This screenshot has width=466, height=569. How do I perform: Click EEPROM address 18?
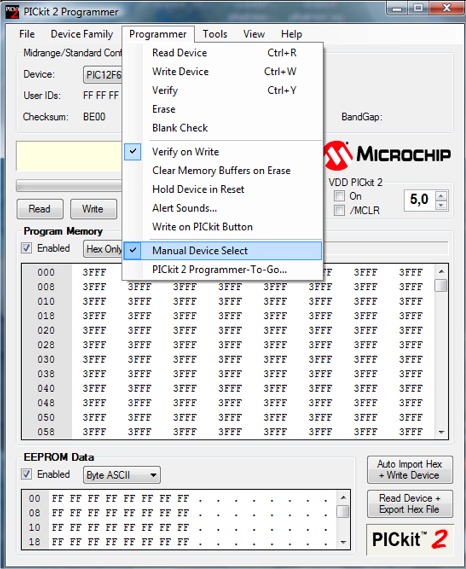(34, 542)
